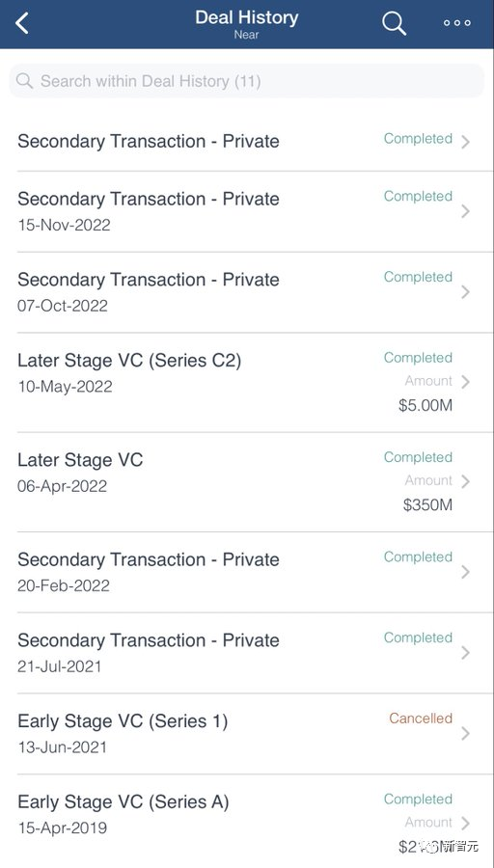The height and width of the screenshot is (868, 494).
Task: Click the Search within Deal History field
Action: pyautogui.click(x=247, y=81)
